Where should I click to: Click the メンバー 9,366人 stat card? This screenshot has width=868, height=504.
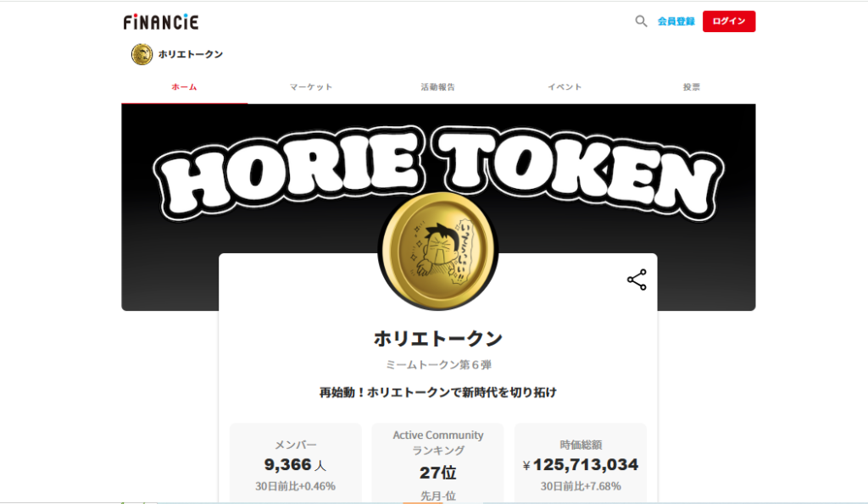click(296, 463)
